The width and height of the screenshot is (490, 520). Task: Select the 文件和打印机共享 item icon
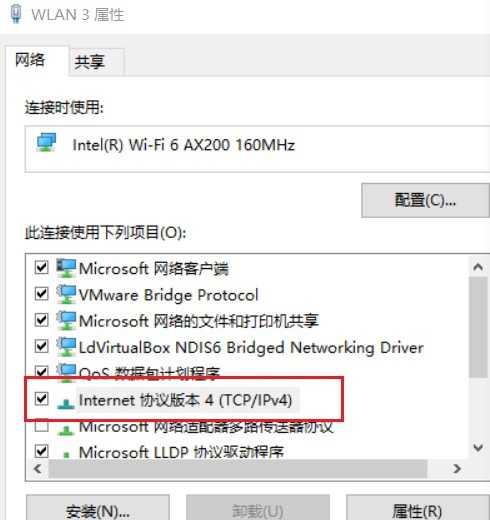coord(66,320)
